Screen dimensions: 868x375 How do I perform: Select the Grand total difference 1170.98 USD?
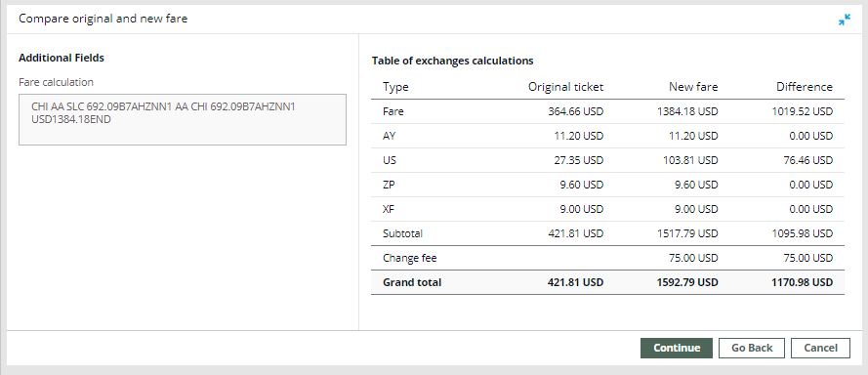click(x=803, y=282)
